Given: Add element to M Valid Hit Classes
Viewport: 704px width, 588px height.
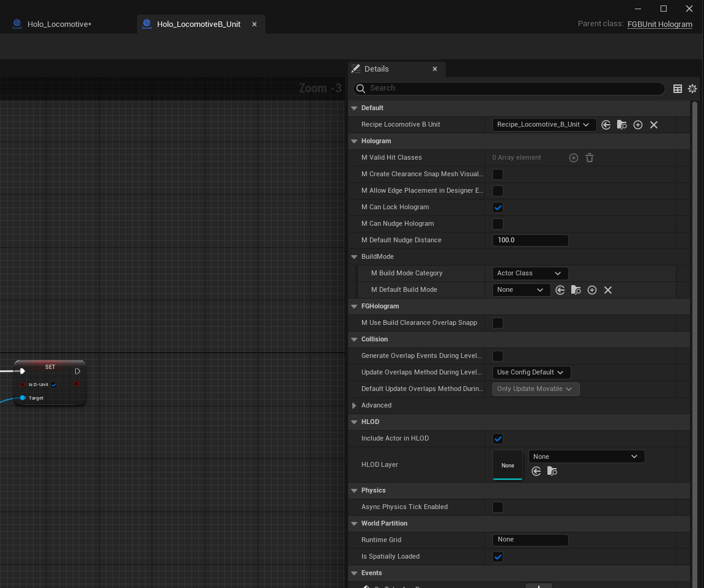Looking at the screenshot, I should pos(574,158).
